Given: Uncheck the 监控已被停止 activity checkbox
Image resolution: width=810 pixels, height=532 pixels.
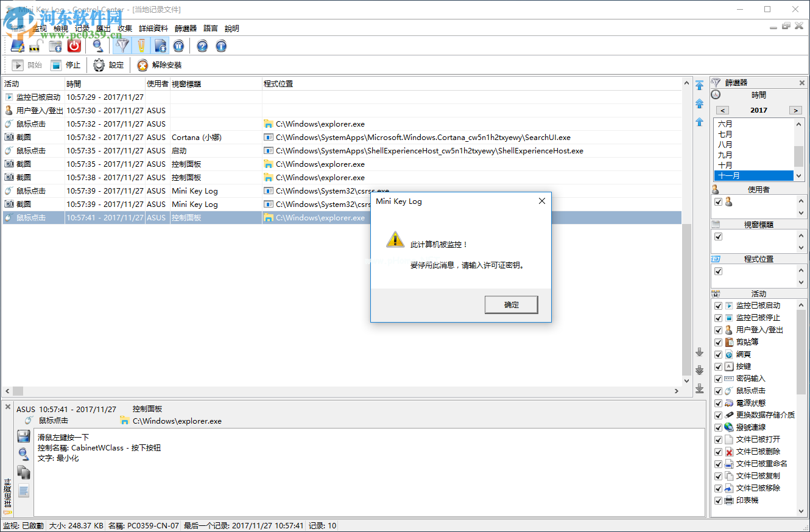Looking at the screenshot, I should [x=718, y=318].
